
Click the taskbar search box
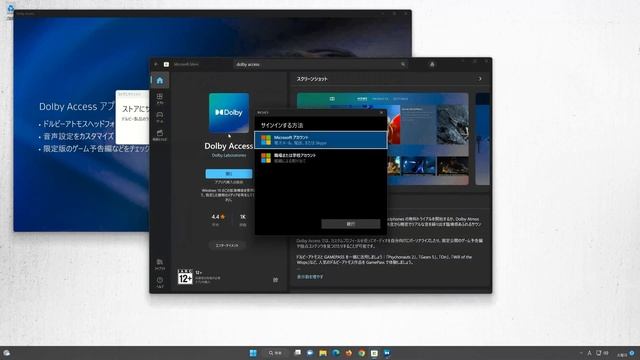point(276,353)
